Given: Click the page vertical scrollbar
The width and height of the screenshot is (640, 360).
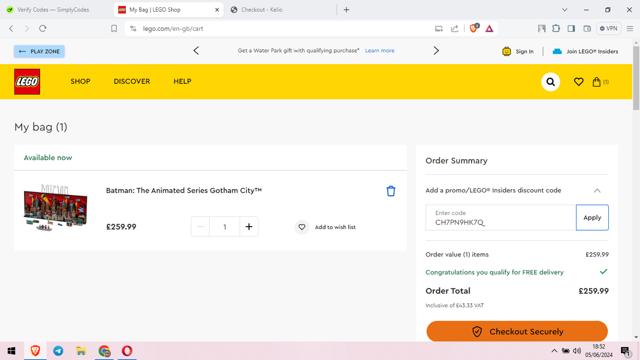Looking at the screenshot, I should pyautogui.click(x=636, y=78).
